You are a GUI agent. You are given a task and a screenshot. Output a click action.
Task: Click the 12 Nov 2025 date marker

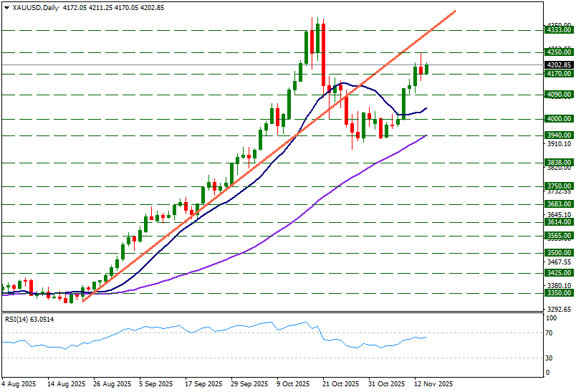434,384
